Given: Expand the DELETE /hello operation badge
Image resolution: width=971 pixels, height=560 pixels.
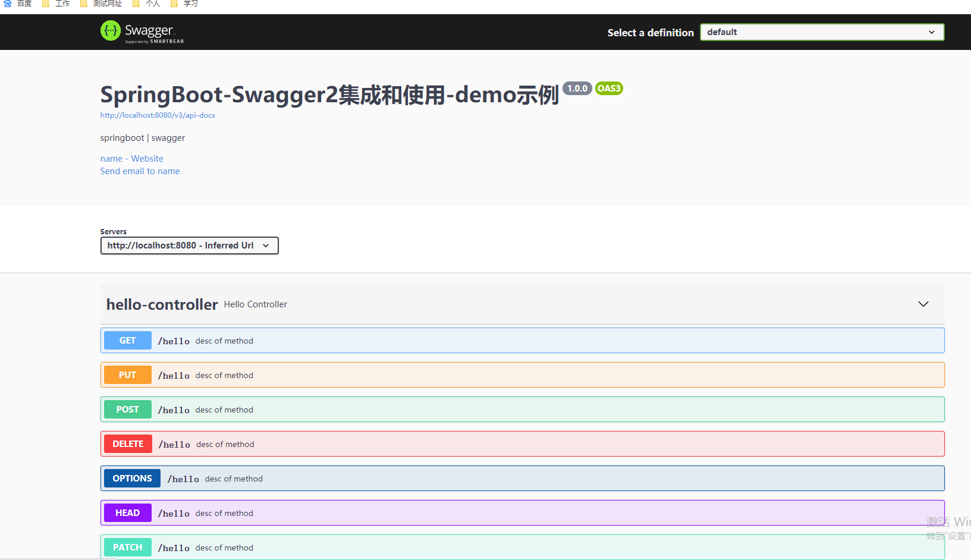Looking at the screenshot, I should [128, 444].
